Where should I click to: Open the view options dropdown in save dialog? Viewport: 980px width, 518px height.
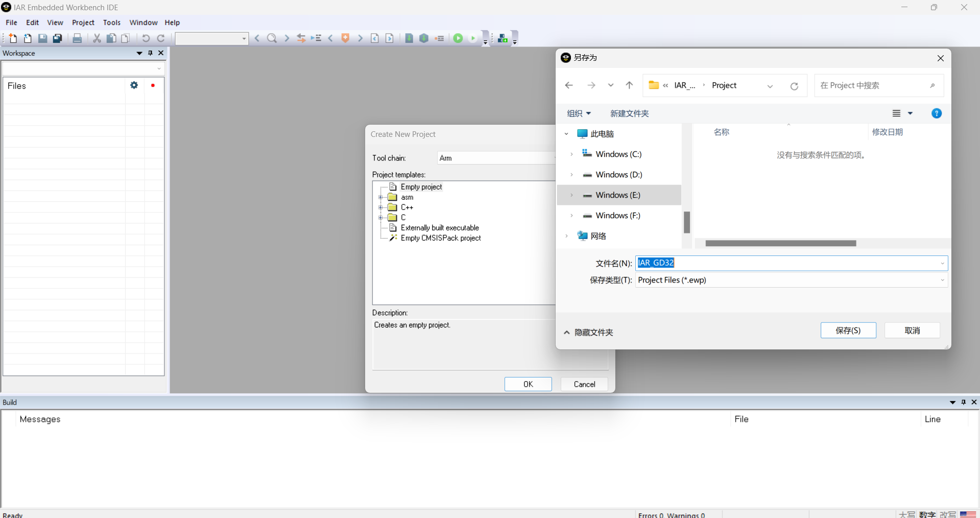[x=910, y=113]
